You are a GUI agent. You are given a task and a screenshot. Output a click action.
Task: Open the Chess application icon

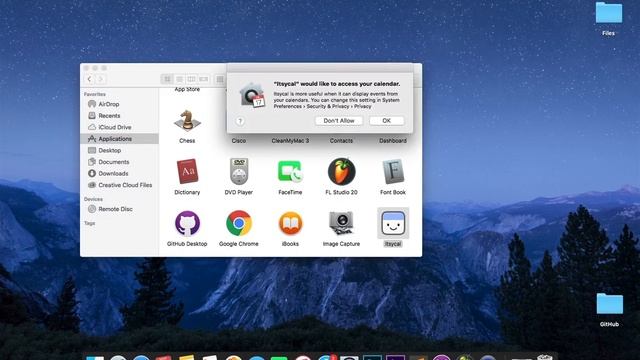(x=187, y=121)
